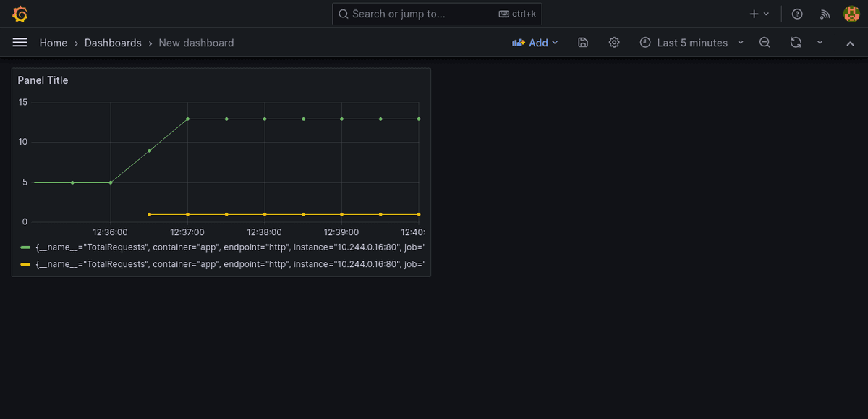Navigate to Dashboards breadcrumb
The height and width of the screenshot is (419, 868).
(113, 43)
